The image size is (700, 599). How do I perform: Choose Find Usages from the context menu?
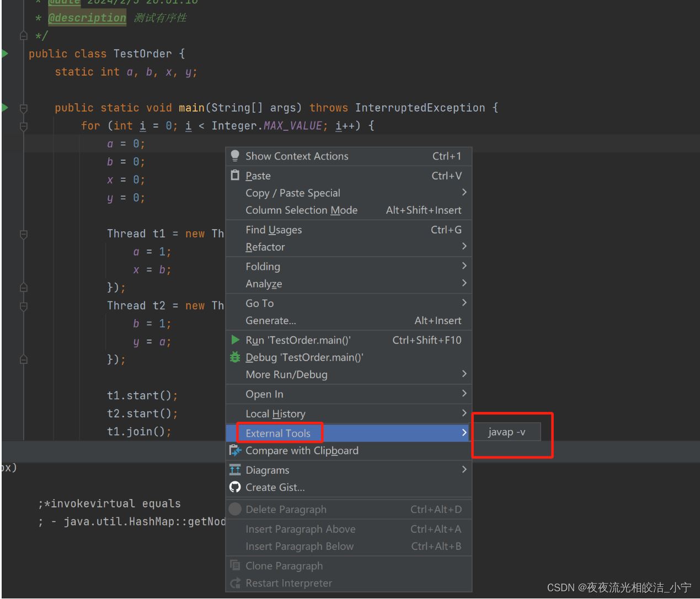(x=274, y=230)
